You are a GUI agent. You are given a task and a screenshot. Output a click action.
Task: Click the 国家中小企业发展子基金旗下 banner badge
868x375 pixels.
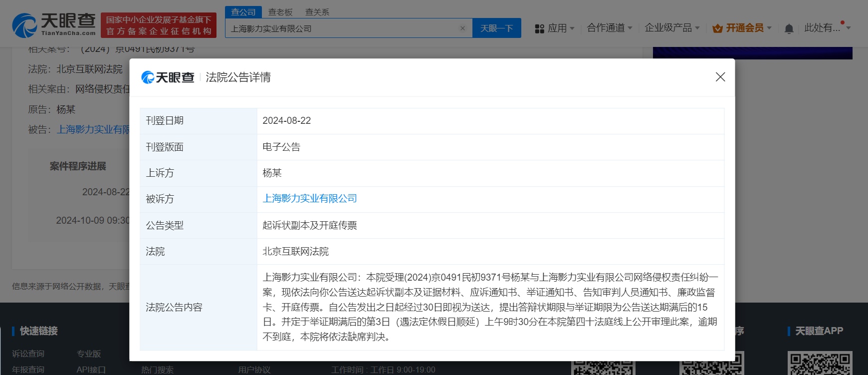(159, 25)
